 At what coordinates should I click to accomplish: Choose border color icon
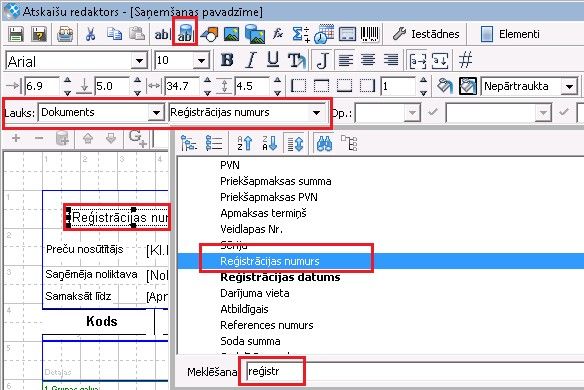pos(468,86)
